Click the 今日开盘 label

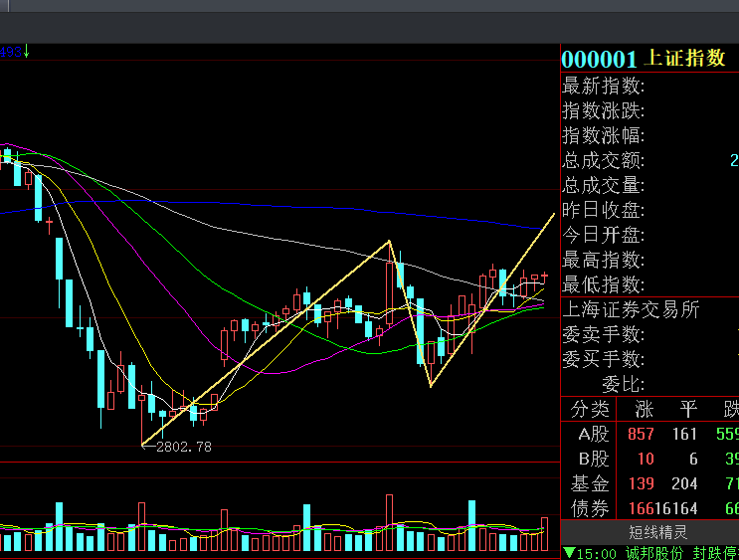[603, 235]
